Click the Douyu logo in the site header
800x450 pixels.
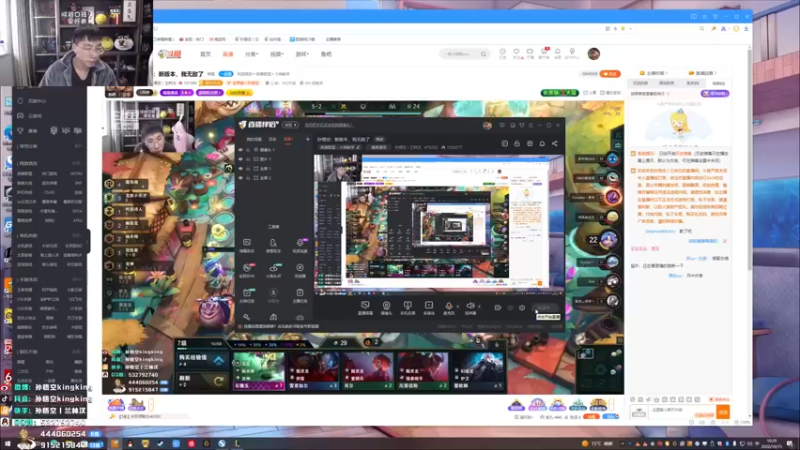click(169, 54)
